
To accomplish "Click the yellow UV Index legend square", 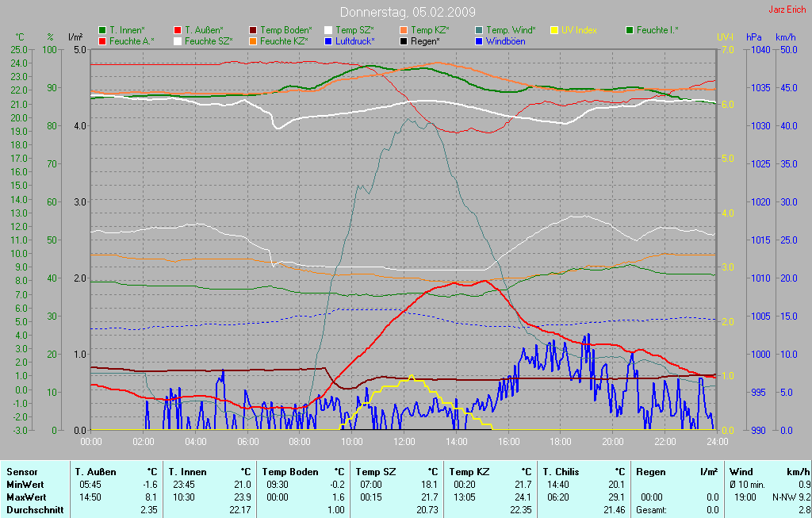I will tap(554, 30).
